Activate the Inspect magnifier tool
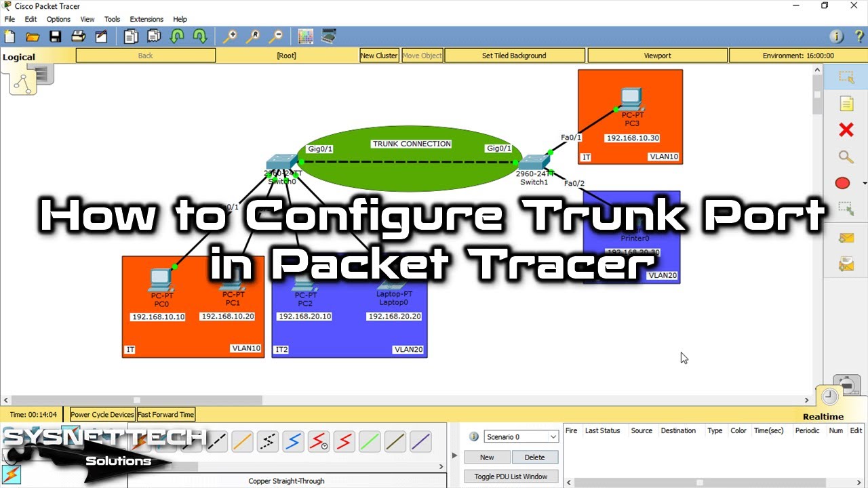Image resolution: width=868 pixels, height=488 pixels. coord(846,157)
